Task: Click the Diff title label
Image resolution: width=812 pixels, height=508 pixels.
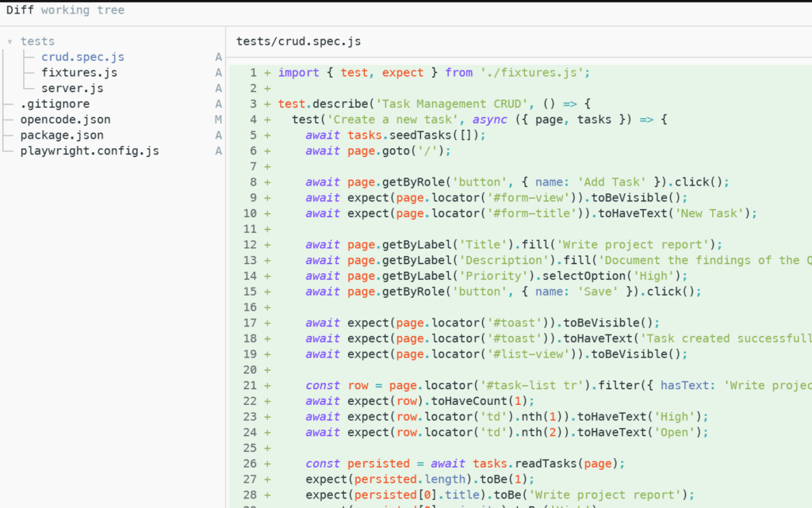Action: point(20,10)
